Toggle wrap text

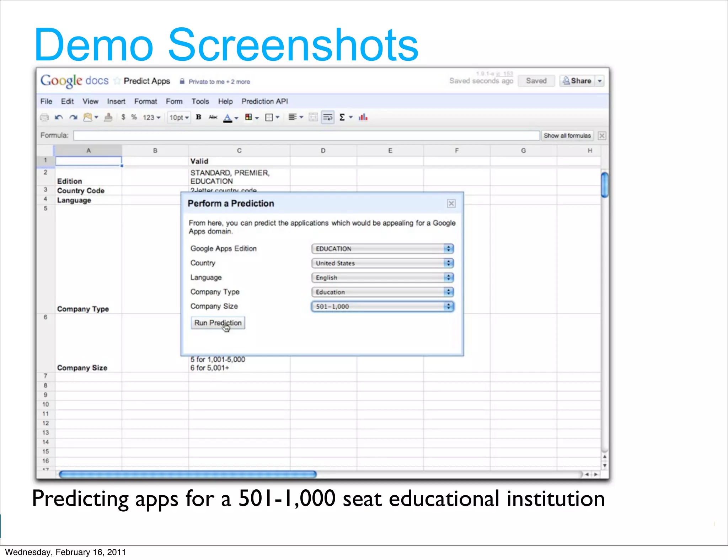[x=328, y=117]
